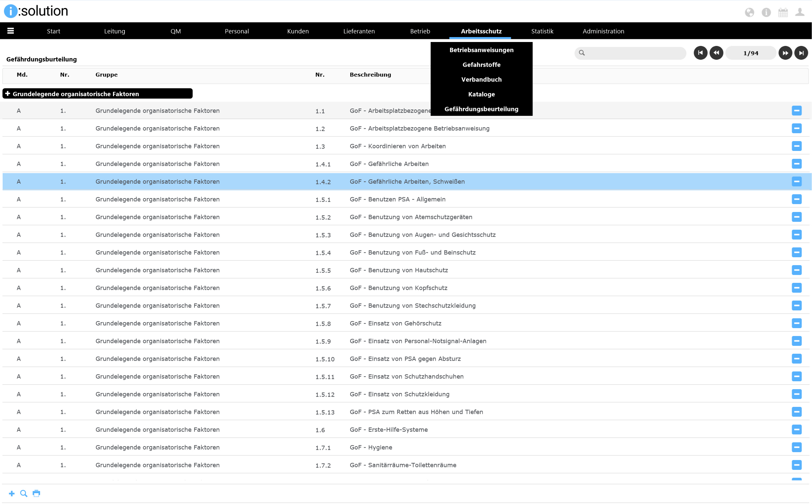This screenshot has width=812, height=504.
Task: Open Kataloge menu entry
Action: click(481, 94)
